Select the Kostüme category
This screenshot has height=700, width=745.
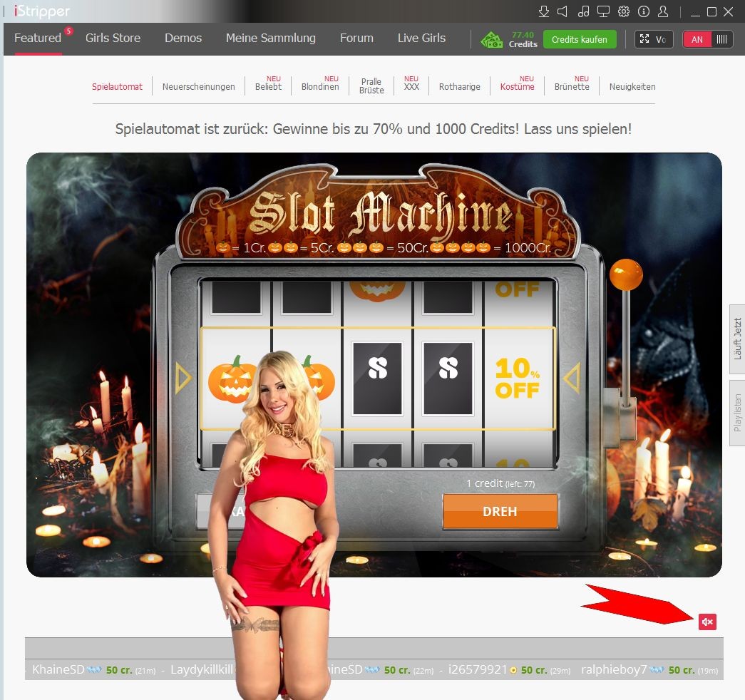pyautogui.click(x=518, y=86)
